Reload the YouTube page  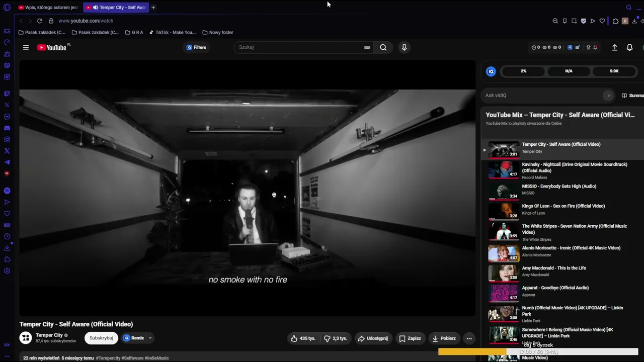(40, 21)
